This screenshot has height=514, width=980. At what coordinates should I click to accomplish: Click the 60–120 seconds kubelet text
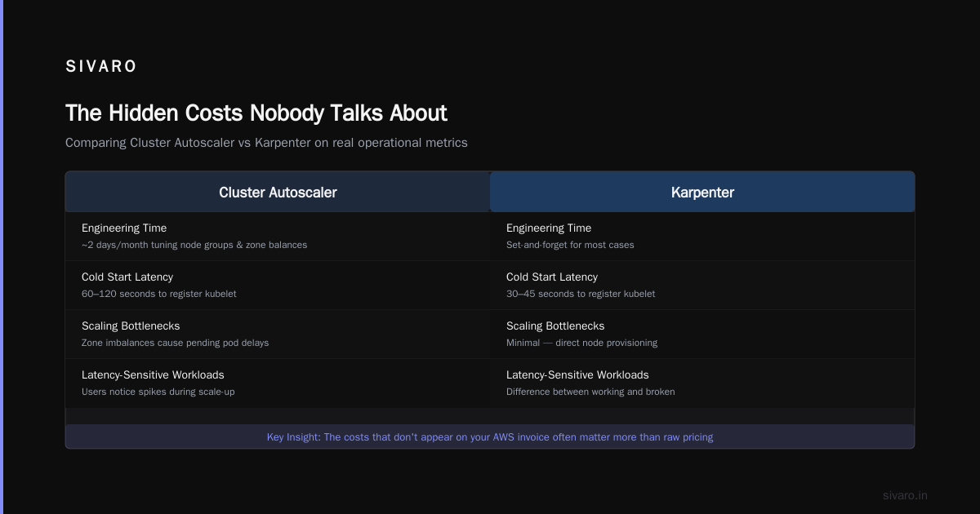[159, 295]
